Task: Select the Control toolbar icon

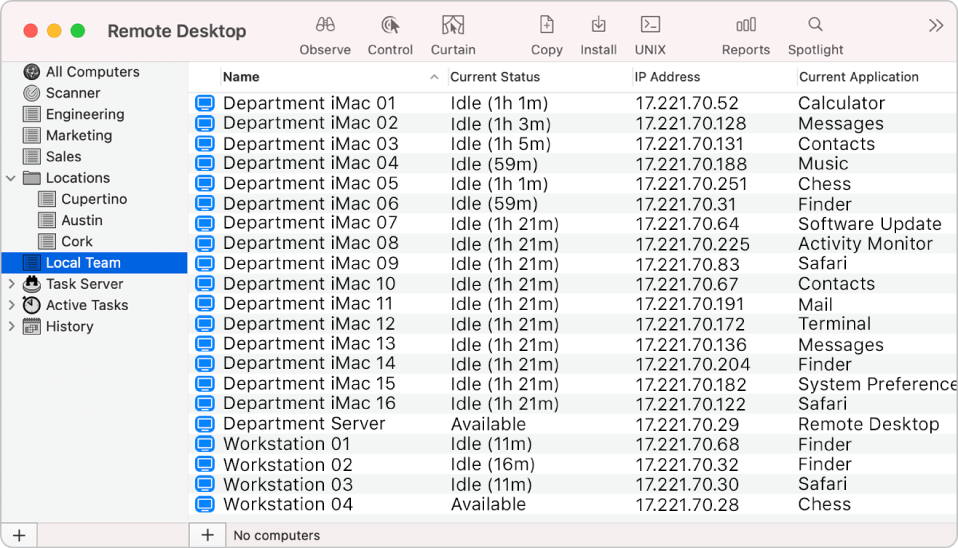Action: (390, 25)
